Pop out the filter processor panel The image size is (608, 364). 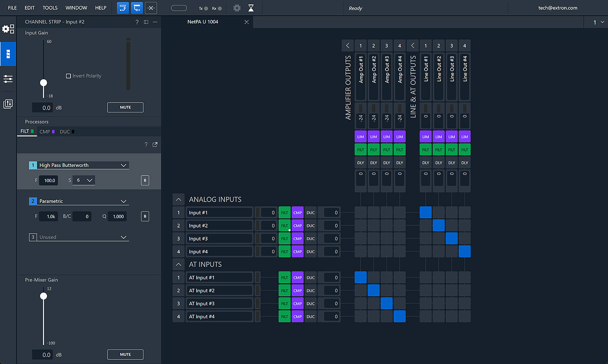coord(155,145)
